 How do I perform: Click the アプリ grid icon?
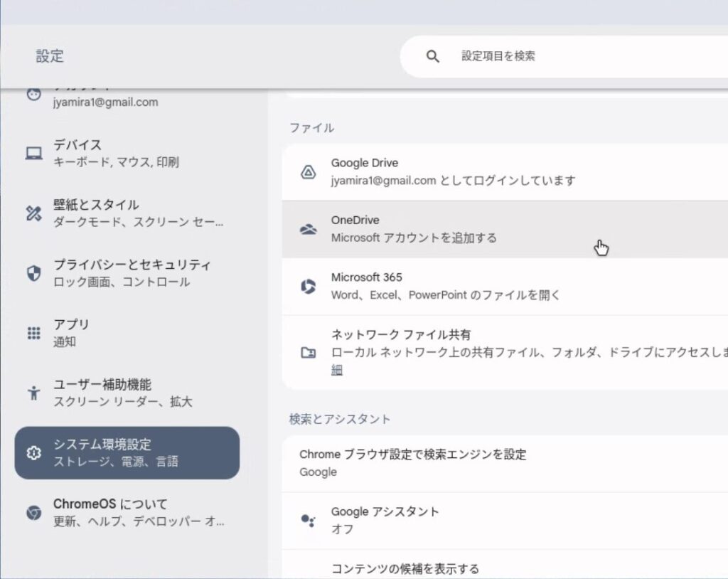tap(34, 333)
